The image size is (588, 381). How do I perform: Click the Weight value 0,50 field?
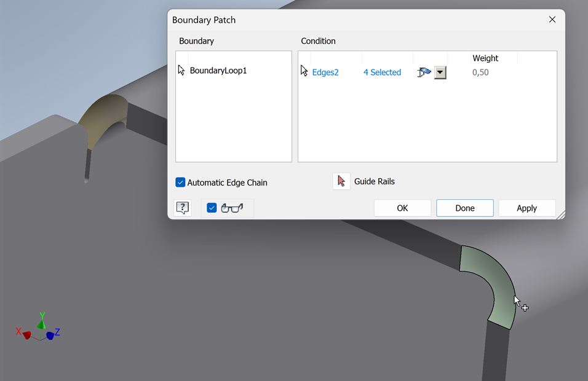pos(480,72)
